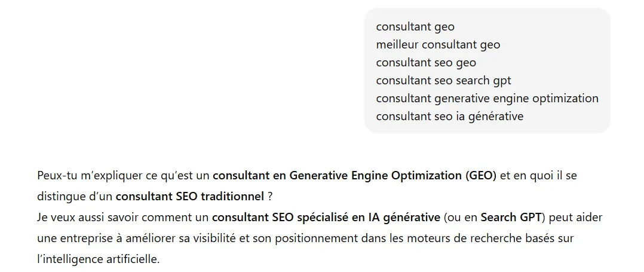The height and width of the screenshot is (272, 644).
Task: Click "meilleur consultant geo" text line
Action: [438, 45]
